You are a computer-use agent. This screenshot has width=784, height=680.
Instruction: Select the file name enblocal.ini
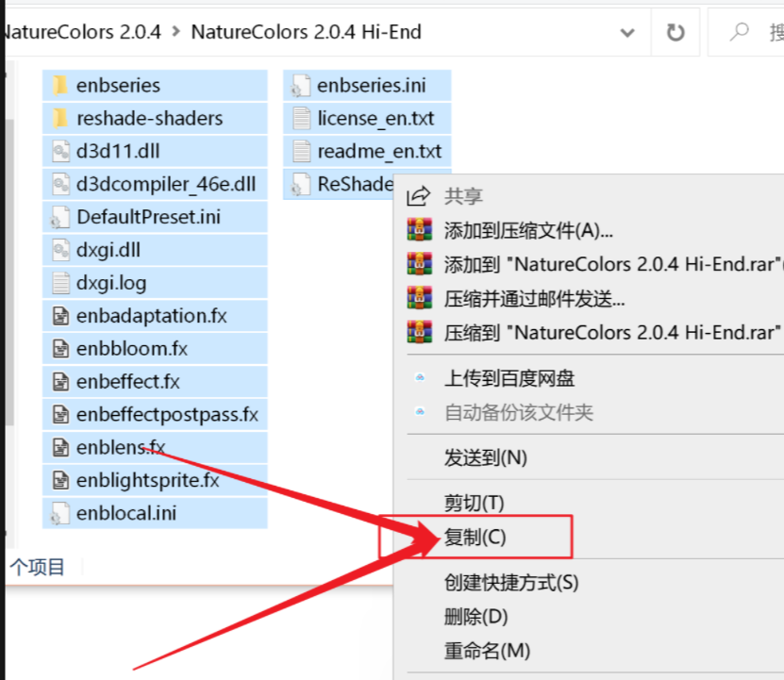tap(126, 513)
